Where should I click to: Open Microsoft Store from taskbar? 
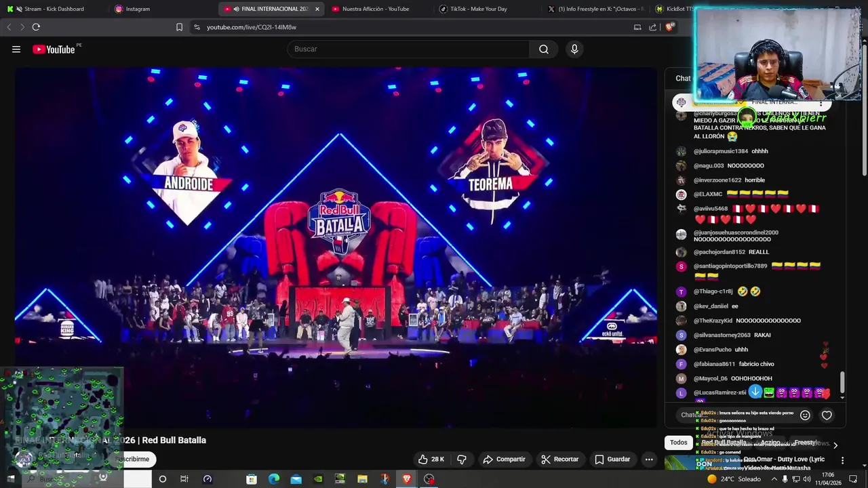252,479
